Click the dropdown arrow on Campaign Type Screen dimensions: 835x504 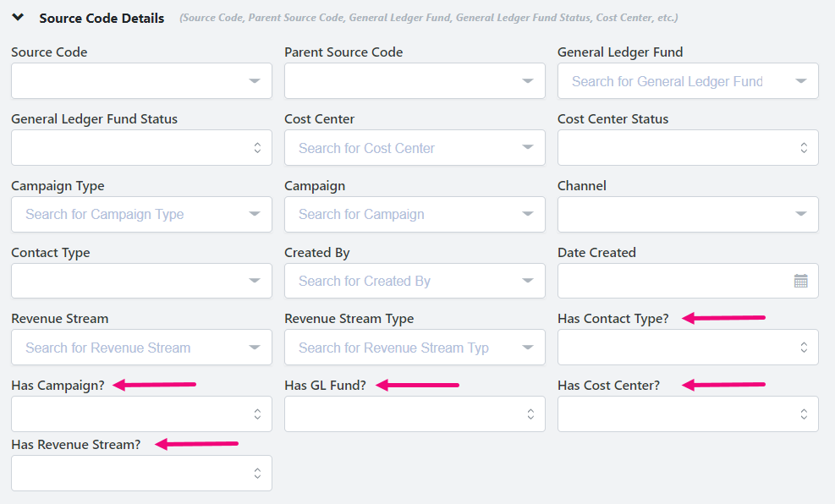tap(255, 214)
